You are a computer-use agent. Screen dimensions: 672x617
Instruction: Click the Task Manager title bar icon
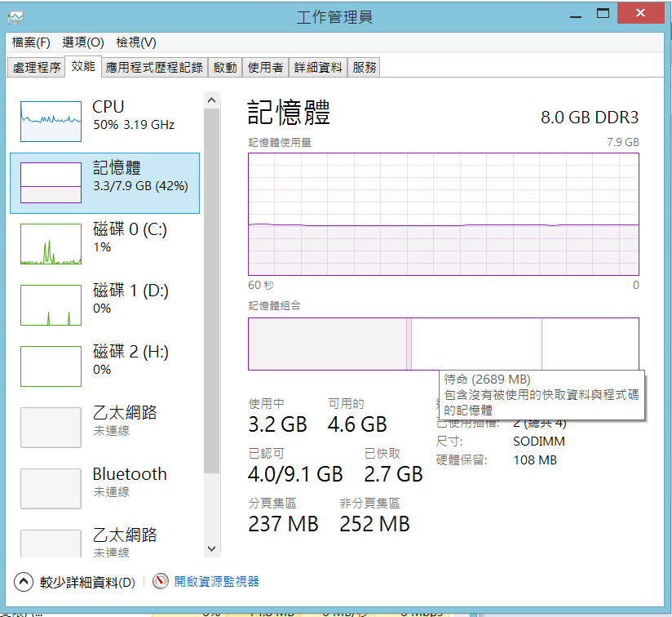pyautogui.click(x=16, y=16)
